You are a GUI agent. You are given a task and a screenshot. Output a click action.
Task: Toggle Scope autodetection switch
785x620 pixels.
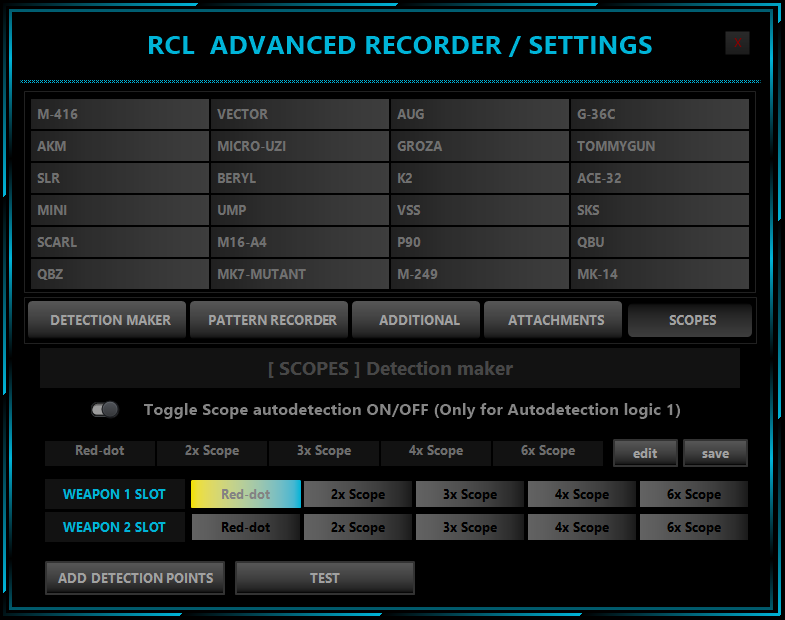point(105,410)
